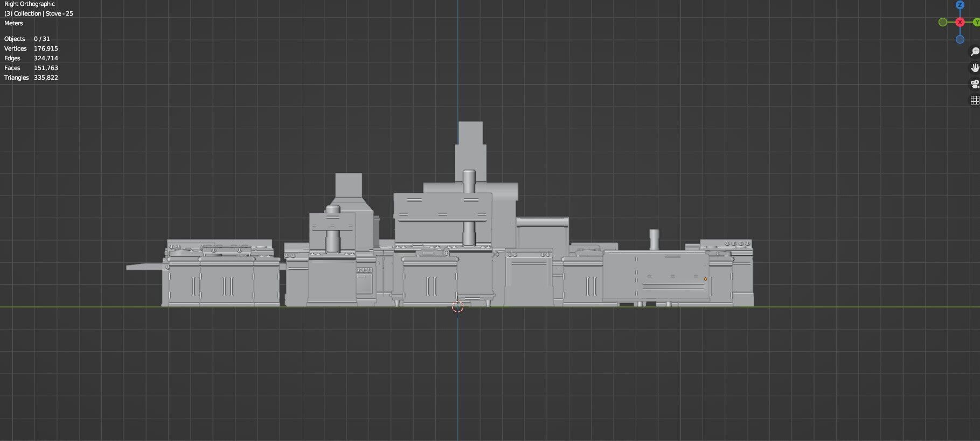Click the Triangles count '335,822'
The width and height of the screenshot is (980, 441).
coord(46,78)
